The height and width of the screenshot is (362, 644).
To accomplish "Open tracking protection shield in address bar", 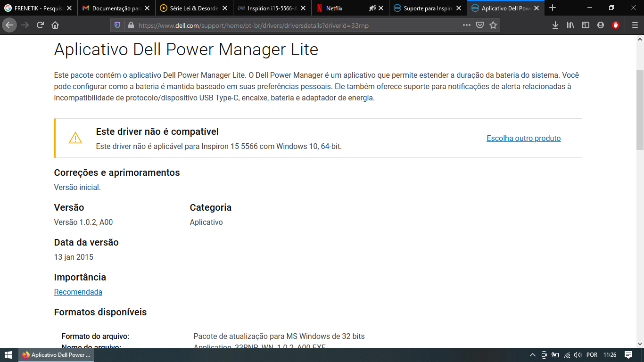I will [x=118, y=25].
